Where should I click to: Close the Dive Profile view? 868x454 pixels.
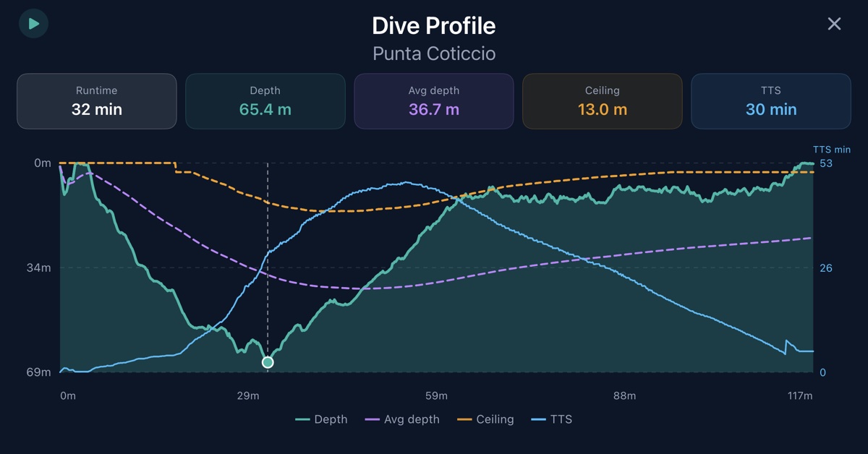click(834, 24)
